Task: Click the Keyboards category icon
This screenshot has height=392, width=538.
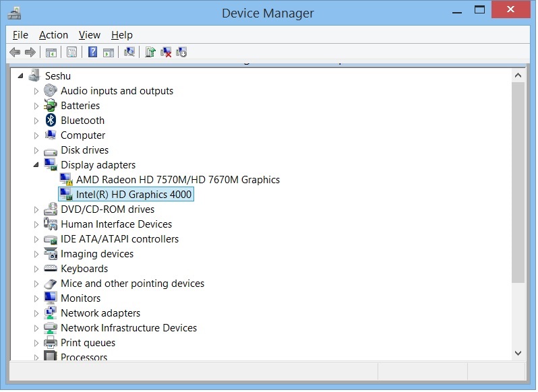Action: click(51, 268)
